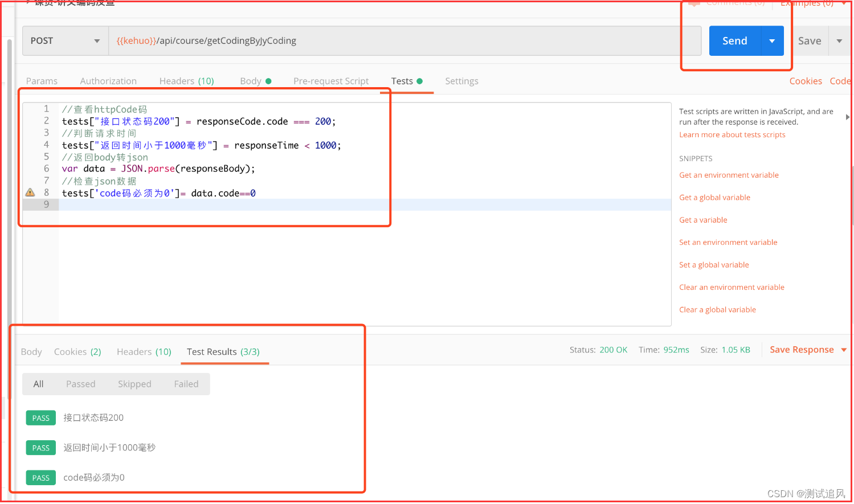Click the request URL input field
854x504 pixels.
tap(404, 41)
